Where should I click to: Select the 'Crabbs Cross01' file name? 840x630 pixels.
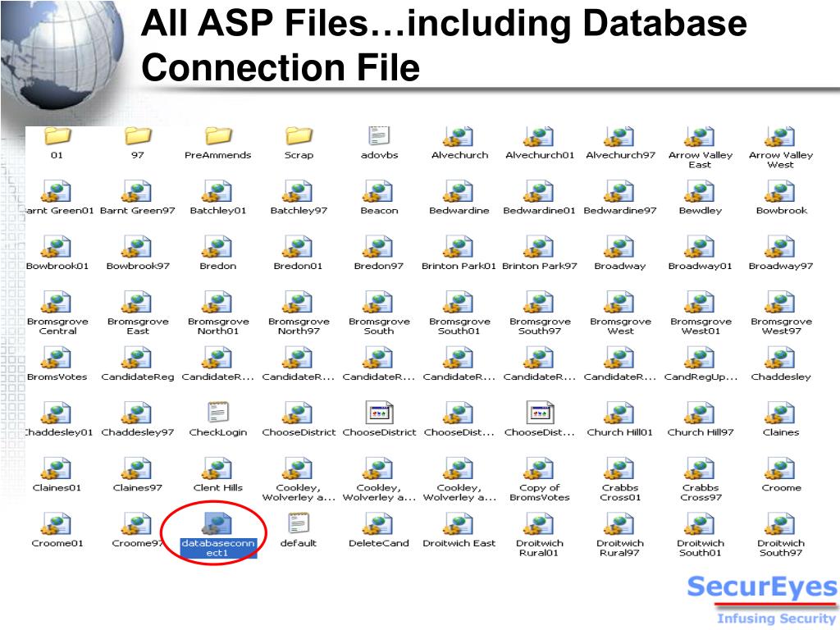(x=620, y=492)
